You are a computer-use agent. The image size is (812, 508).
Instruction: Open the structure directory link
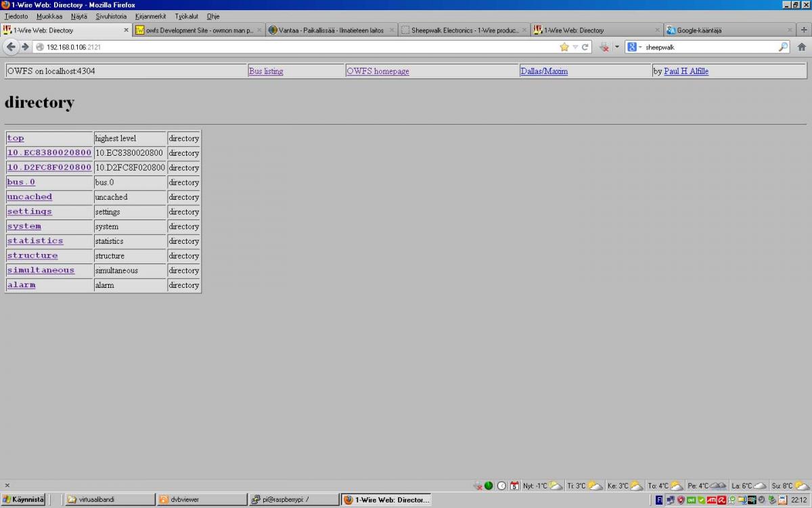click(x=32, y=255)
